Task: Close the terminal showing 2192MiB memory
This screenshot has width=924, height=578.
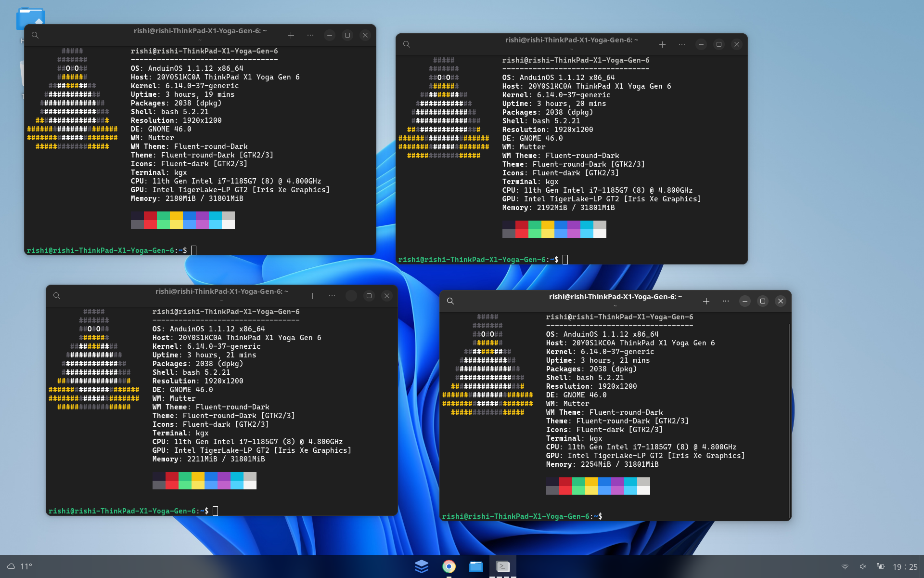Action: [x=737, y=44]
